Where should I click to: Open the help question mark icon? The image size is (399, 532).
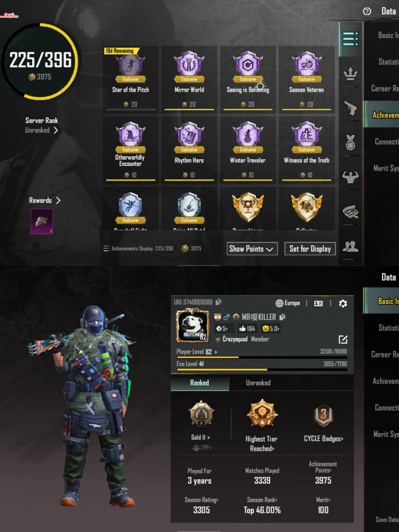click(x=367, y=11)
